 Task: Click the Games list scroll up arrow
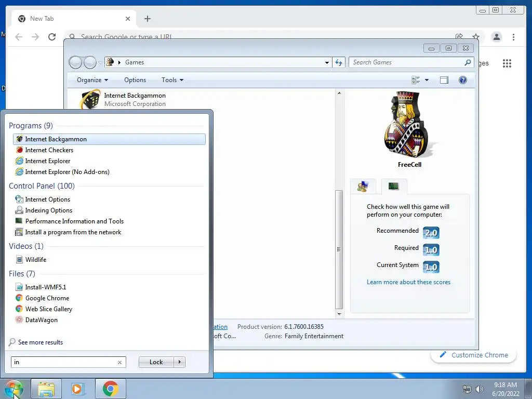[x=339, y=93]
